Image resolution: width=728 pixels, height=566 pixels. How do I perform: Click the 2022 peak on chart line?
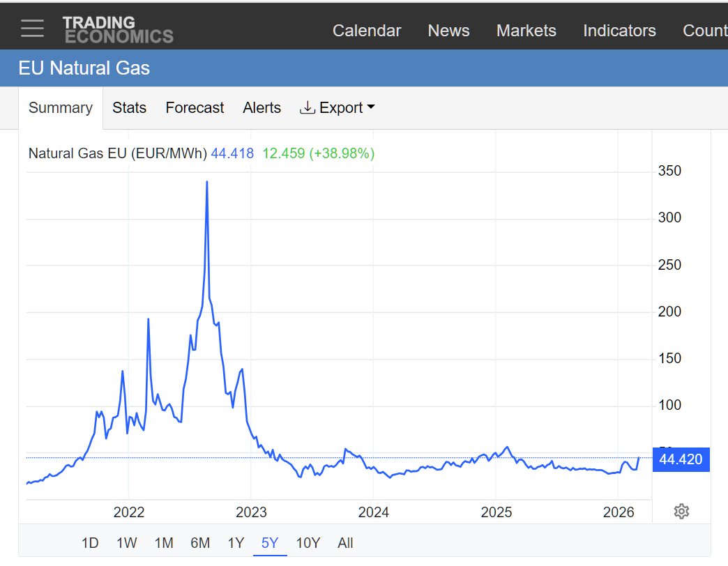207,183
